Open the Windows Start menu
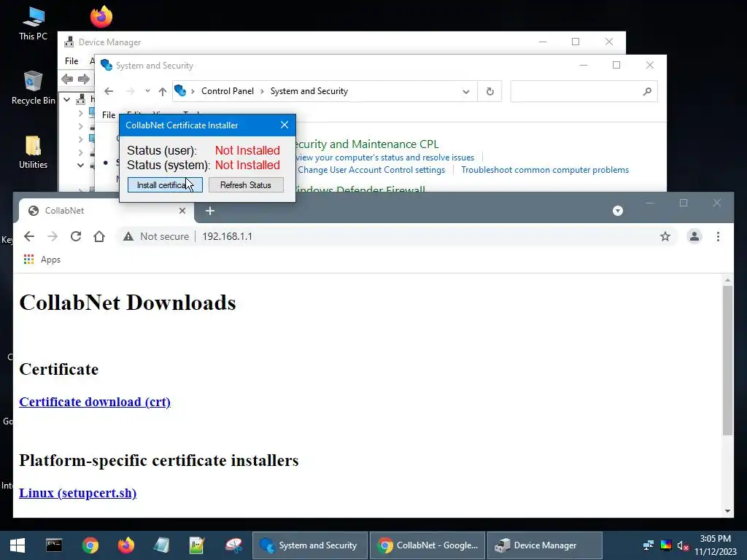Image resolution: width=747 pixels, height=560 pixels. 18,545
